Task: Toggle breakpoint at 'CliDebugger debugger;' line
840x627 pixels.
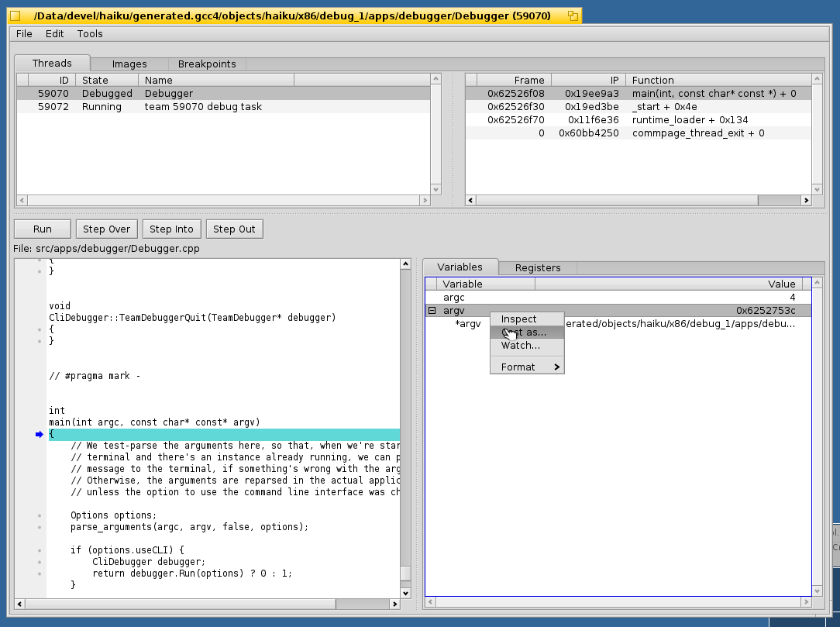Action: click(39, 562)
